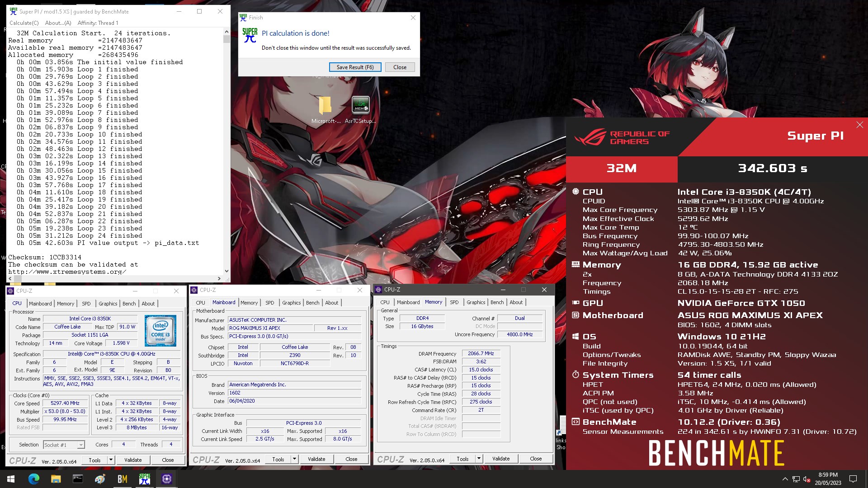Click the Super PI vertical scrollbar

[226, 152]
